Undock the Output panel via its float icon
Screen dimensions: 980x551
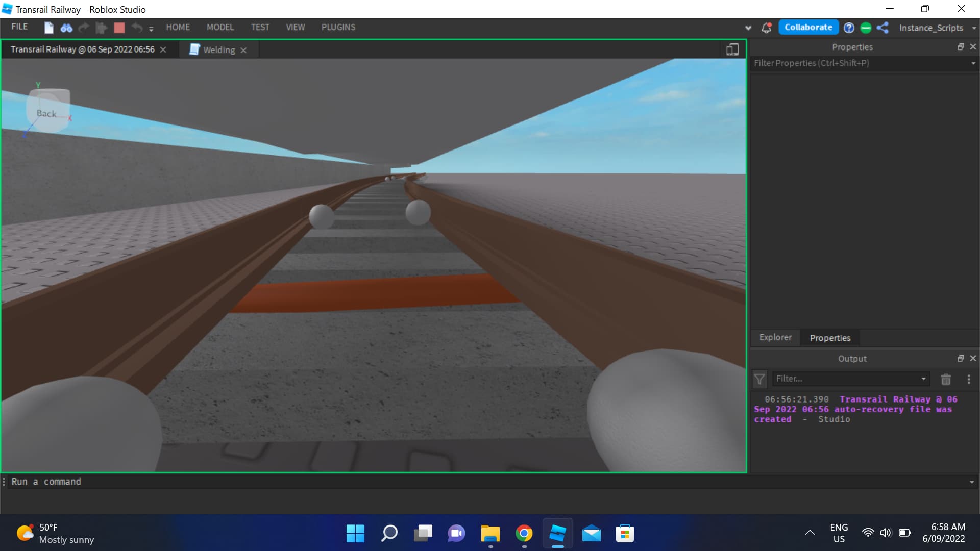pos(960,358)
